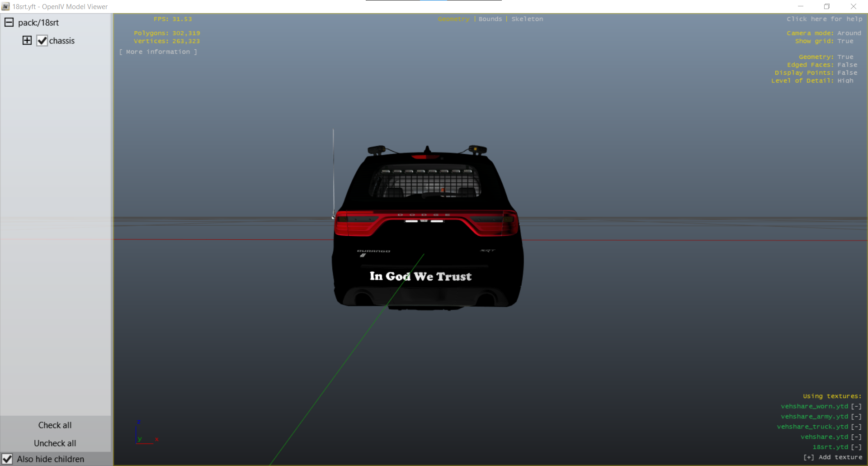Toggle the Also hide children checkbox
This screenshot has width=868, height=466.
point(7,459)
